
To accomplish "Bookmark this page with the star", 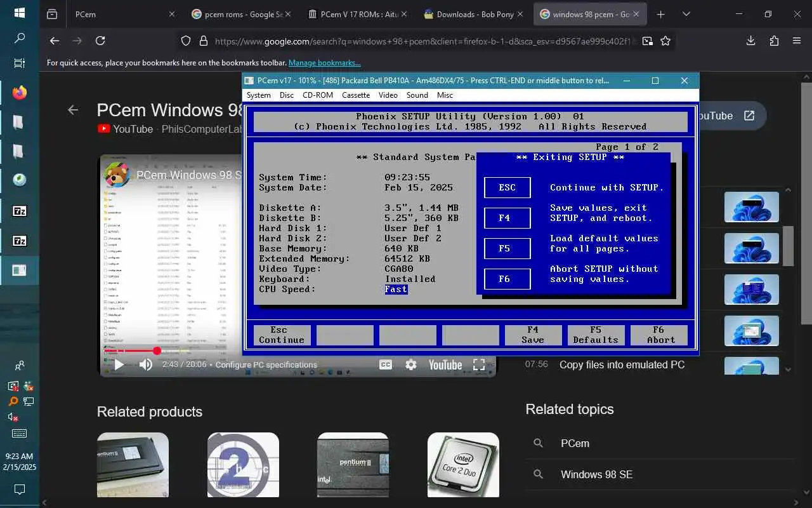I will pyautogui.click(x=665, y=41).
